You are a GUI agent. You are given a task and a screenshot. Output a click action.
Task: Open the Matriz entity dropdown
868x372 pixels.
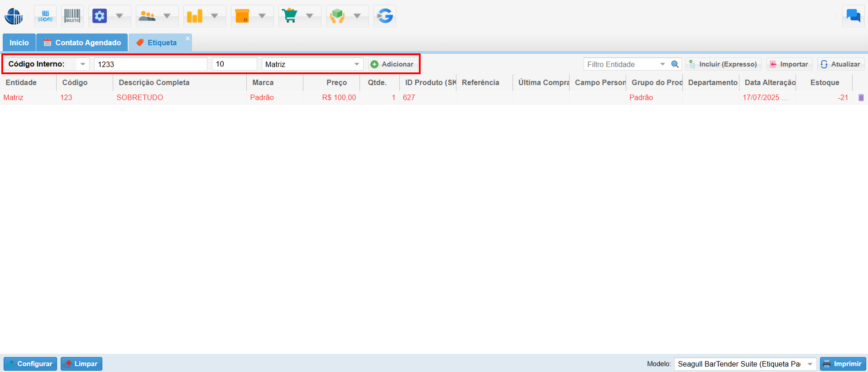357,64
